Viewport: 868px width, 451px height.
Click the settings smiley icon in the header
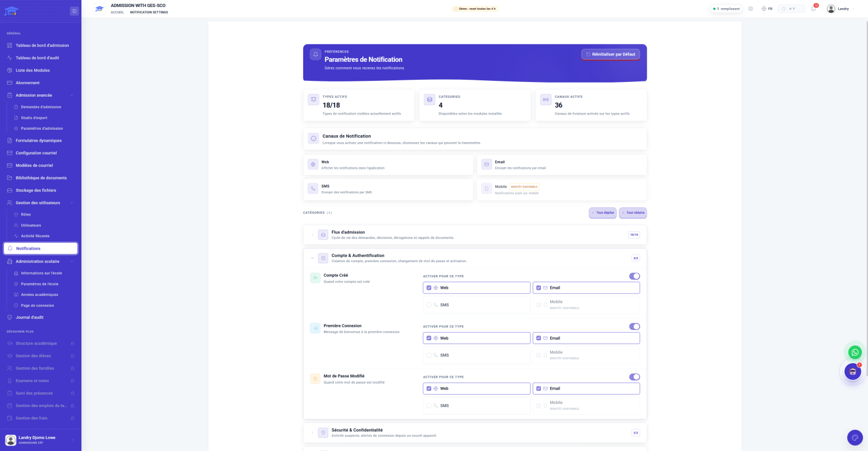point(751,9)
